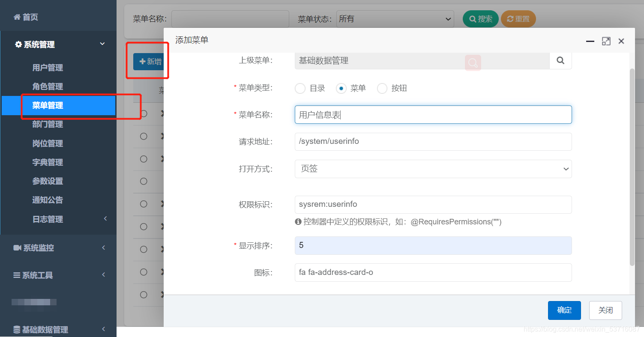Open the 打开方式 dropdown showing 页签

(433, 169)
